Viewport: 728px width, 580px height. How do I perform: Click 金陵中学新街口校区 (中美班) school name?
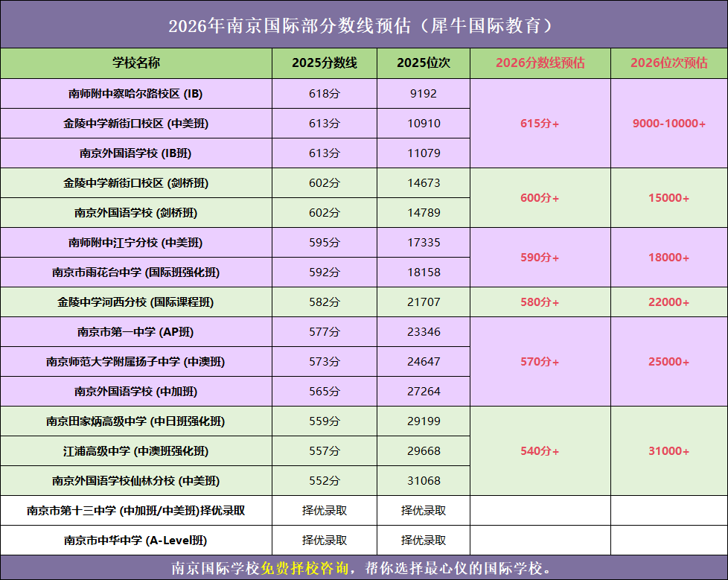click(x=135, y=124)
